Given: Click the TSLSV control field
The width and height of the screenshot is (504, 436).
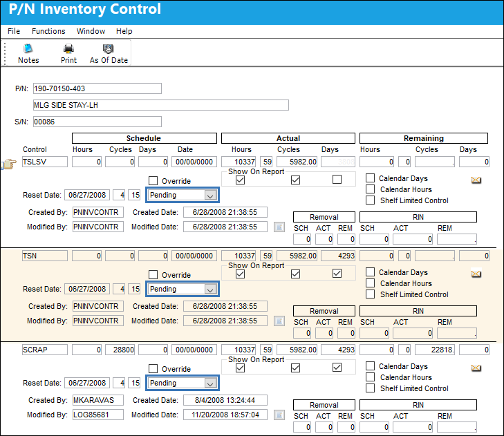Looking at the screenshot, I should (45, 162).
